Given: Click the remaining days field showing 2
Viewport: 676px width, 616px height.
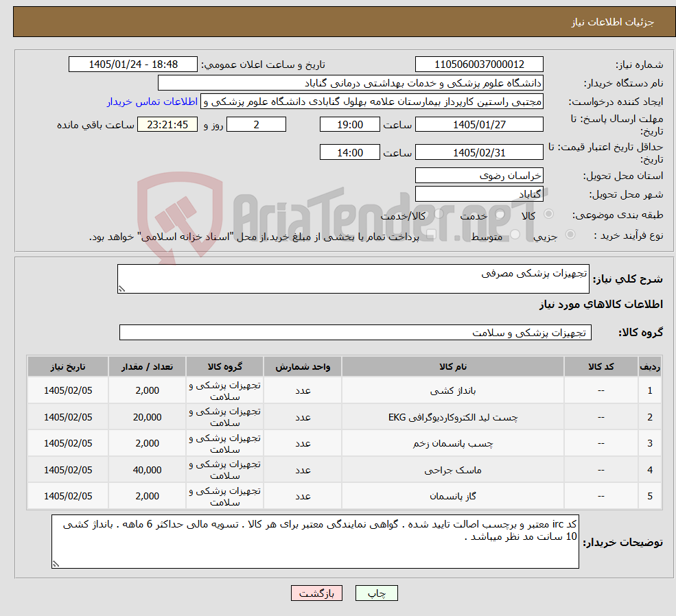Looking at the screenshot, I should click(256, 124).
